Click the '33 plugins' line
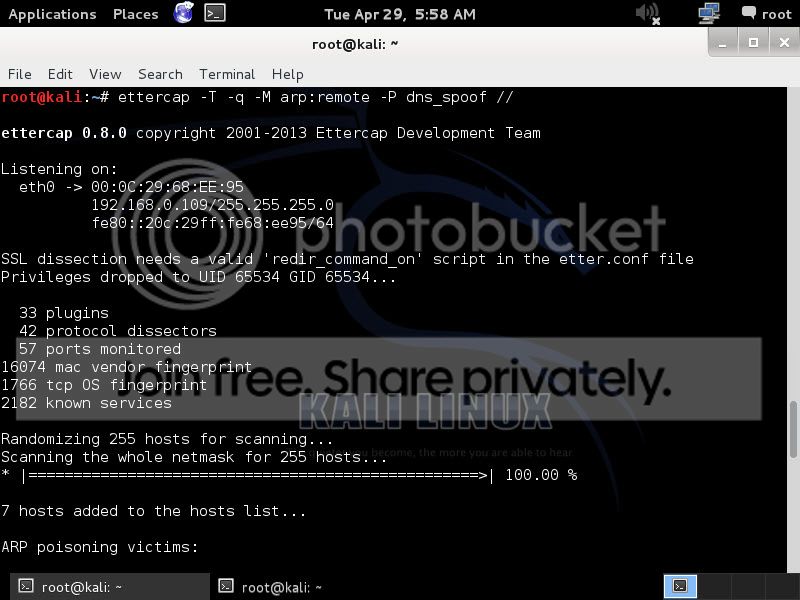 click(x=64, y=313)
